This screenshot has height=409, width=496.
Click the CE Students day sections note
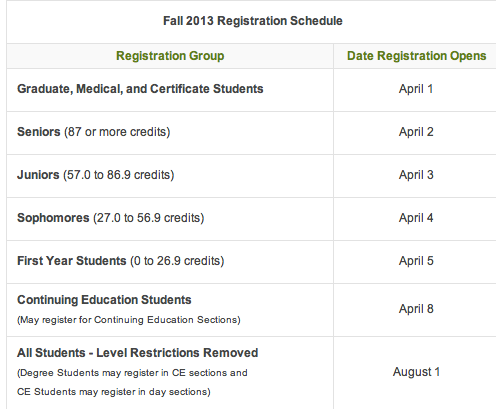click(x=114, y=392)
